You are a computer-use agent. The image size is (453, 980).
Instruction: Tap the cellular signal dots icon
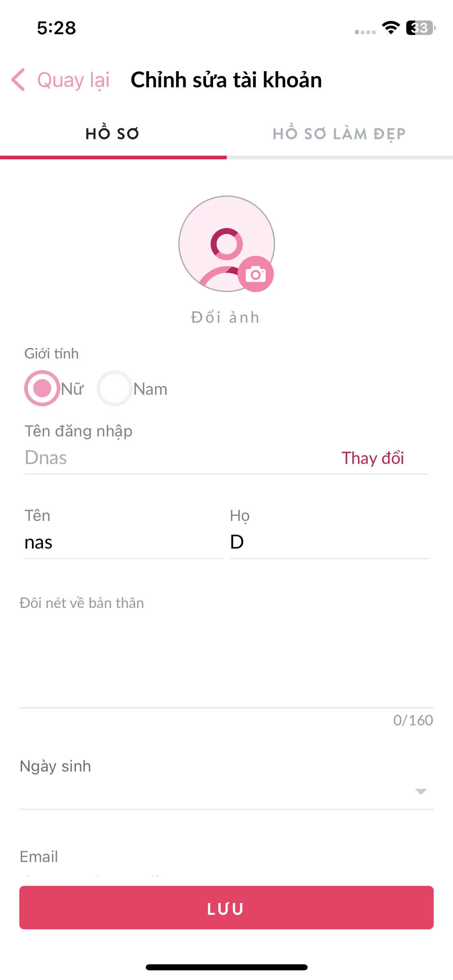tap(365, 32)
